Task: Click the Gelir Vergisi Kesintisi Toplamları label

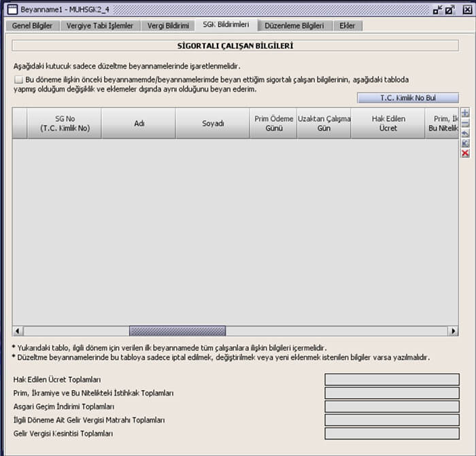Action: 63,434
